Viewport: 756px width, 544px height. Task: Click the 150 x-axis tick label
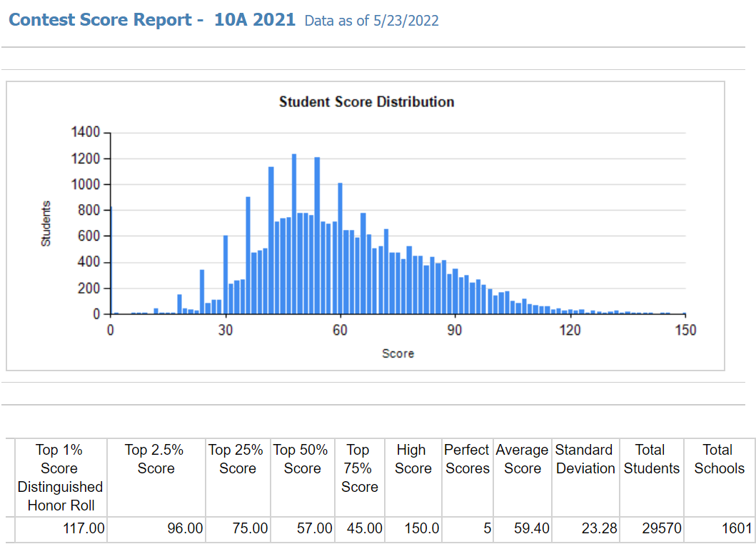[x=685, y=330]
